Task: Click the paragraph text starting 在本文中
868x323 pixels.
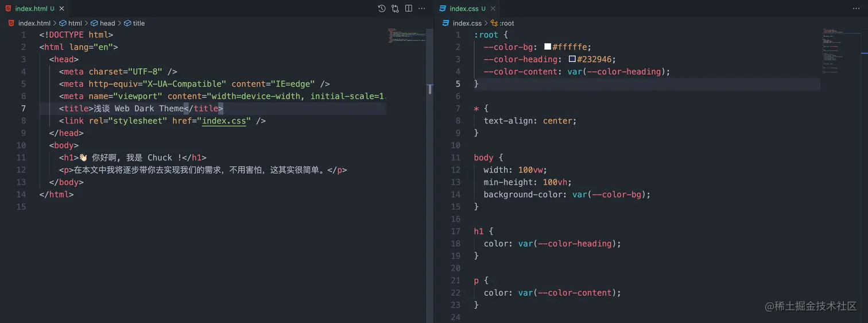Action: pyautogui.click(x=200, y=170)
